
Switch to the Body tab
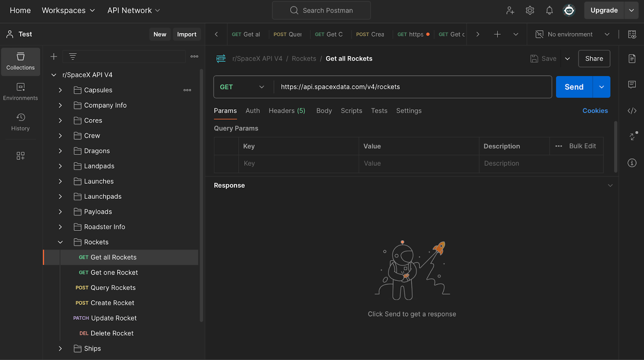coord(324,111)
